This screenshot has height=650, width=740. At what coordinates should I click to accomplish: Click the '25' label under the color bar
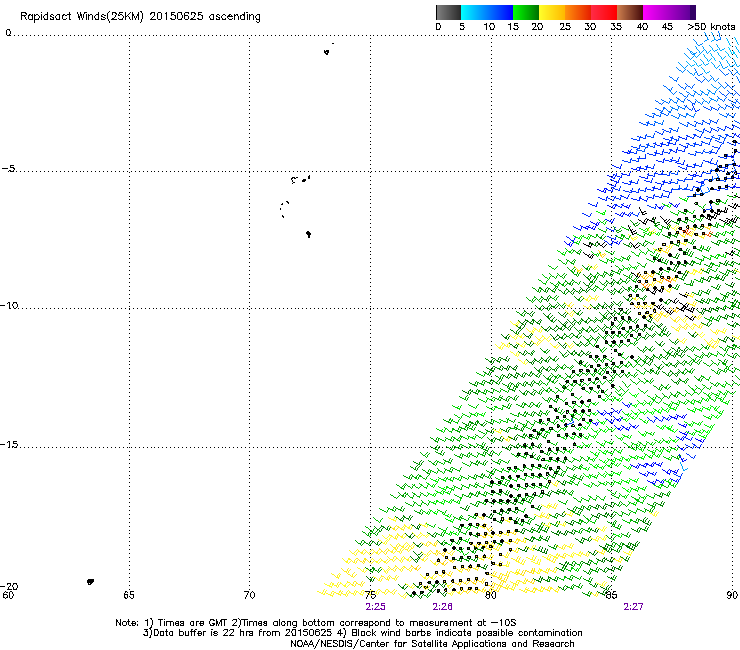(x=565, y=27)
